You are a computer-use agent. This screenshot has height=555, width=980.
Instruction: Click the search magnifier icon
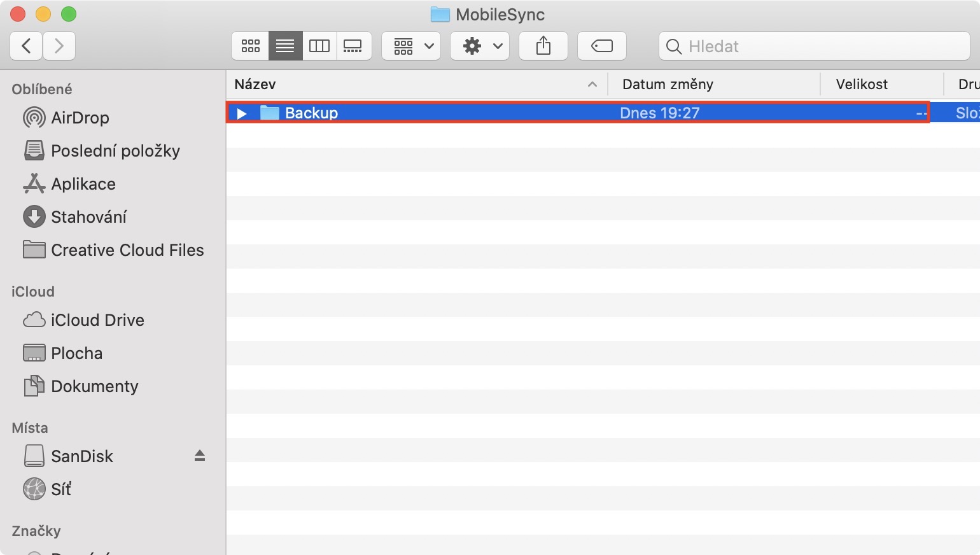point(673,46)
